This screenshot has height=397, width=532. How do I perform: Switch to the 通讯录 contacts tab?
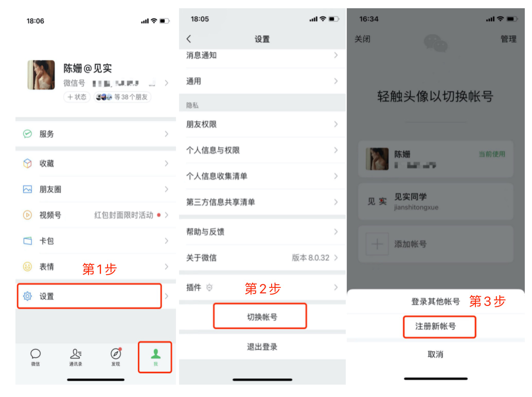tap(76, 357)
